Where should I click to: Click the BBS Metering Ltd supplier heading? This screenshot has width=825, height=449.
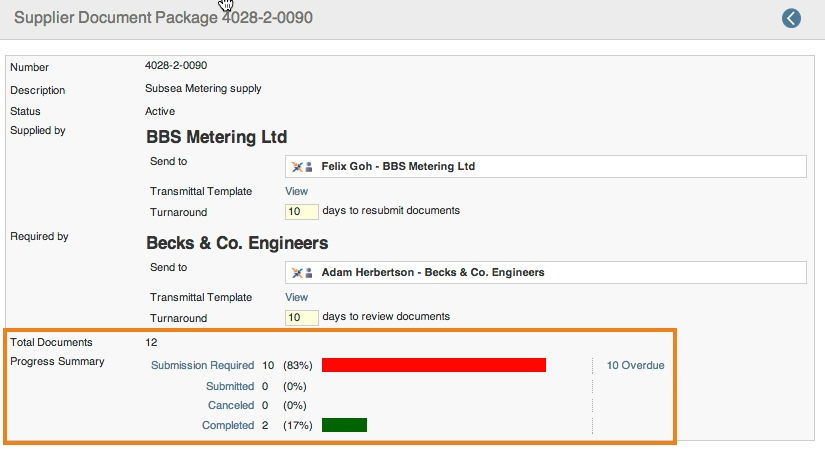point(216,137)
